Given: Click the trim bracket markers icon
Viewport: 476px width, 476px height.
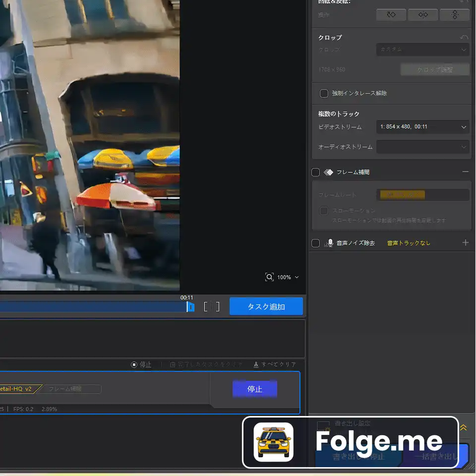Looking at the screenshot, I should [x=211, y=306].
